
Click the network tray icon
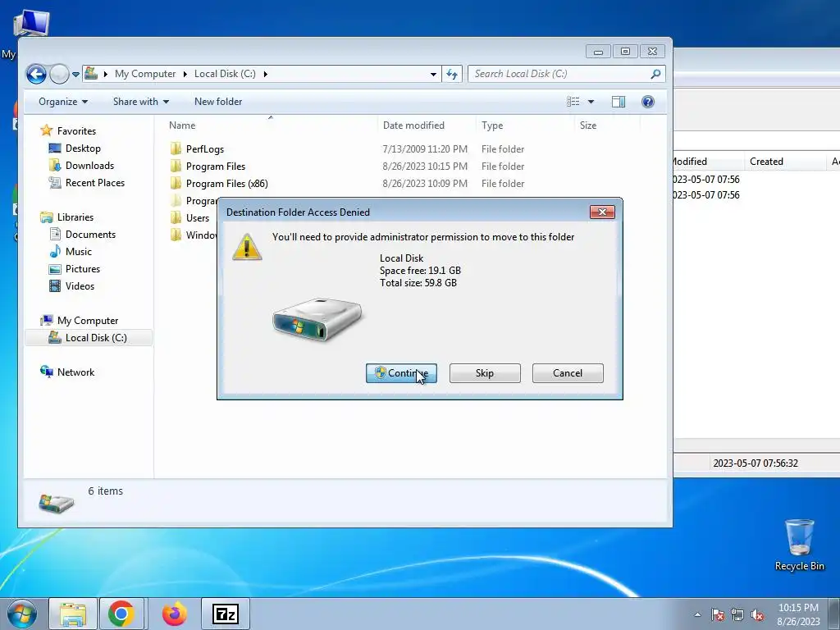pyautogui.click(x=737, y=615)
